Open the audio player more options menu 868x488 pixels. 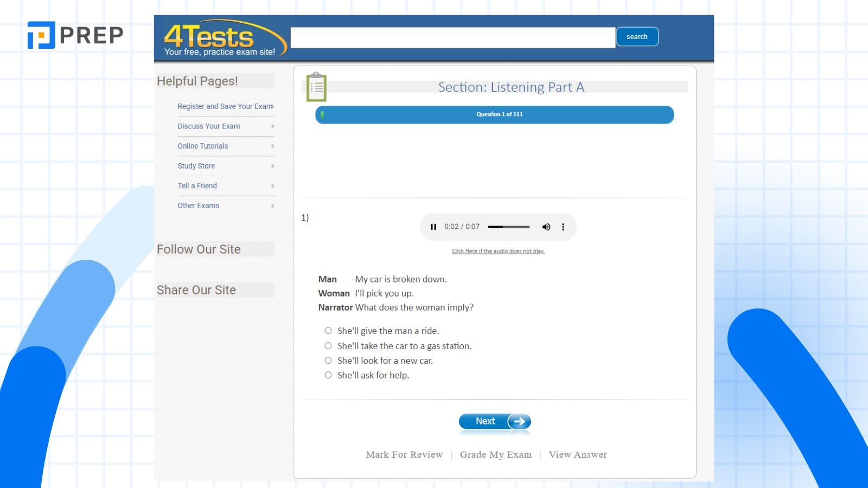[x=563, y=227]
